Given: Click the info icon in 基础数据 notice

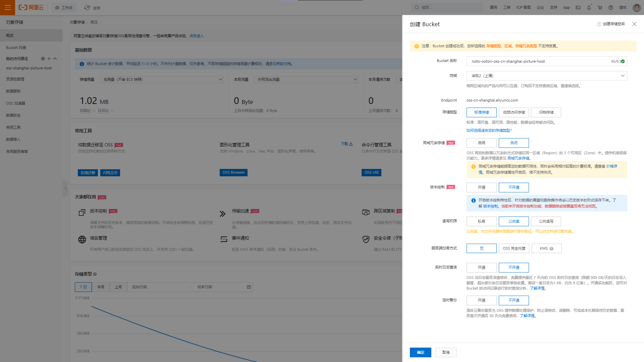Looking at the screenshot, I should pyautogui.click(x=82, y=64).
